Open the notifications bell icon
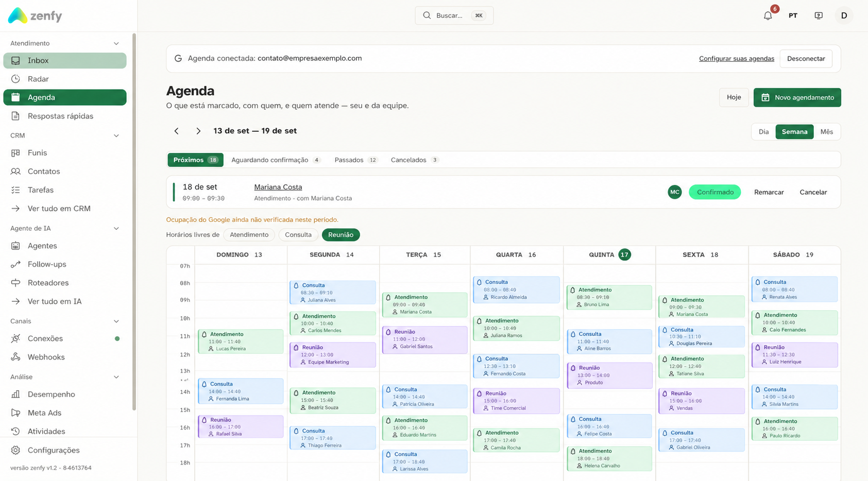The width and height of the screenshot is (868, 481). point(768,15)
